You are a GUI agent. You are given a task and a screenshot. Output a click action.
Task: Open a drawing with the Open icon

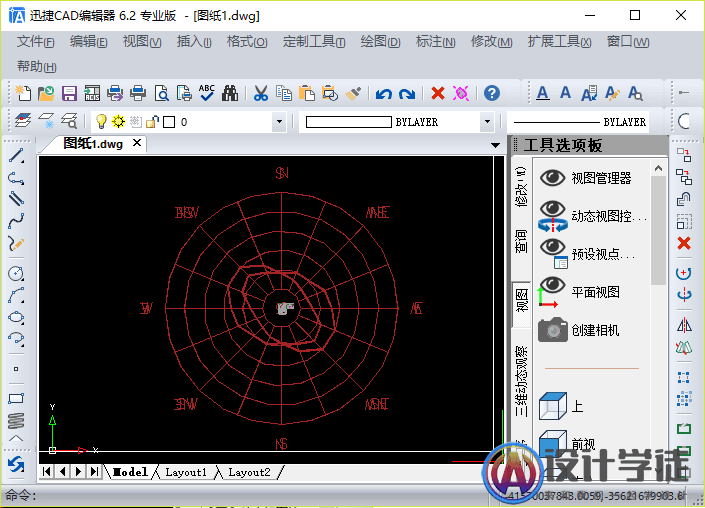(x=46, y=94)
